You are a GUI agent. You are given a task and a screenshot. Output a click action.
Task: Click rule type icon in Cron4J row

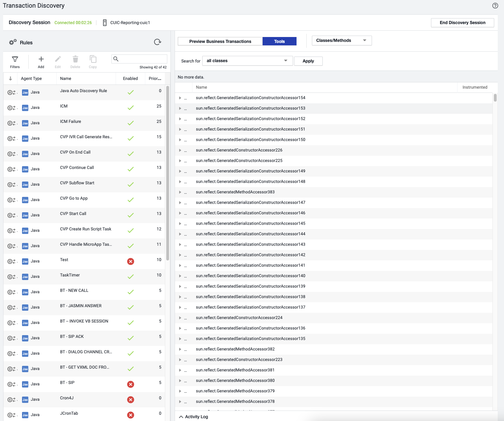point(12,400)
